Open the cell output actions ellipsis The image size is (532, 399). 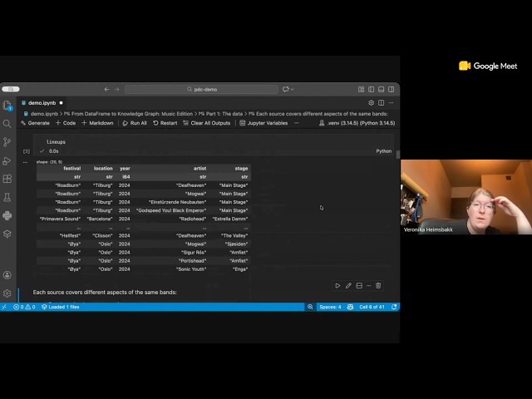(x=25, y=163)
